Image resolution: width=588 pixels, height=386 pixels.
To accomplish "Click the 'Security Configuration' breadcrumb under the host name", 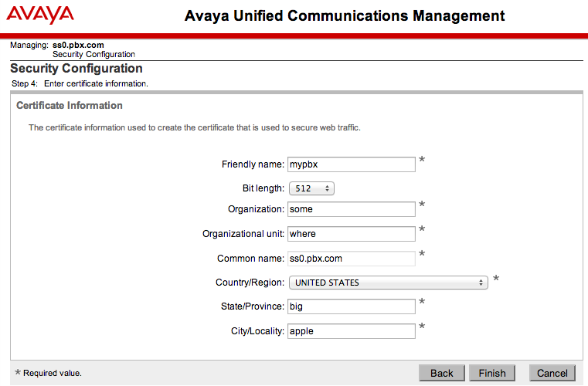I will pos(93,54).
